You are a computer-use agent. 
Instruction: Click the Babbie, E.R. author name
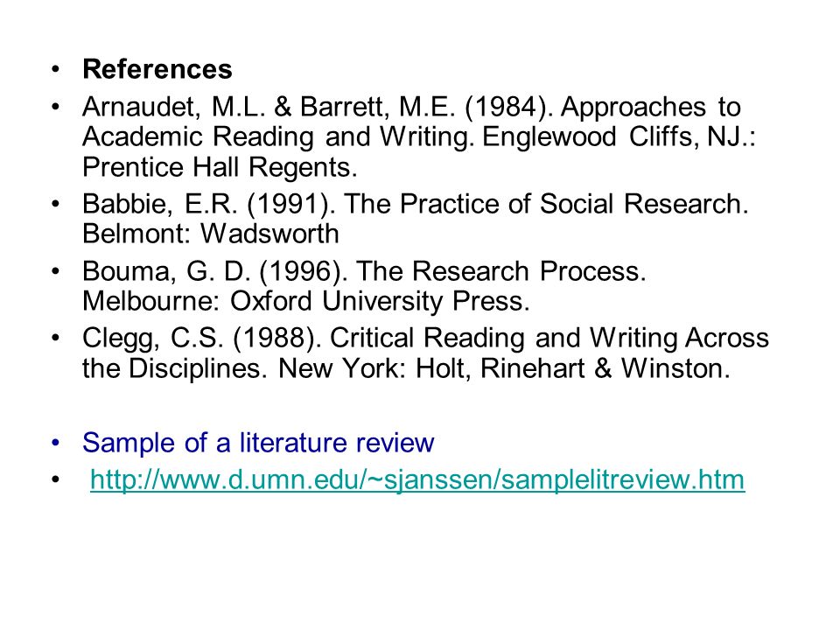point(159,204)
